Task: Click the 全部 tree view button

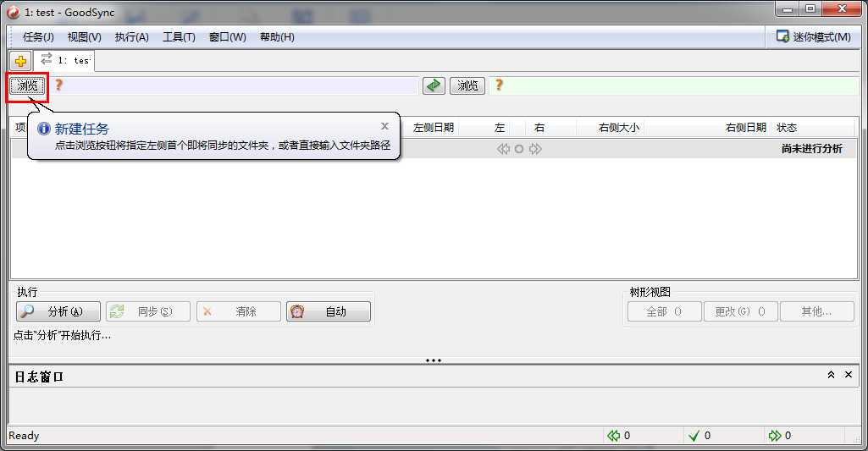Action: pyautogui.click(x=664, y=311)
